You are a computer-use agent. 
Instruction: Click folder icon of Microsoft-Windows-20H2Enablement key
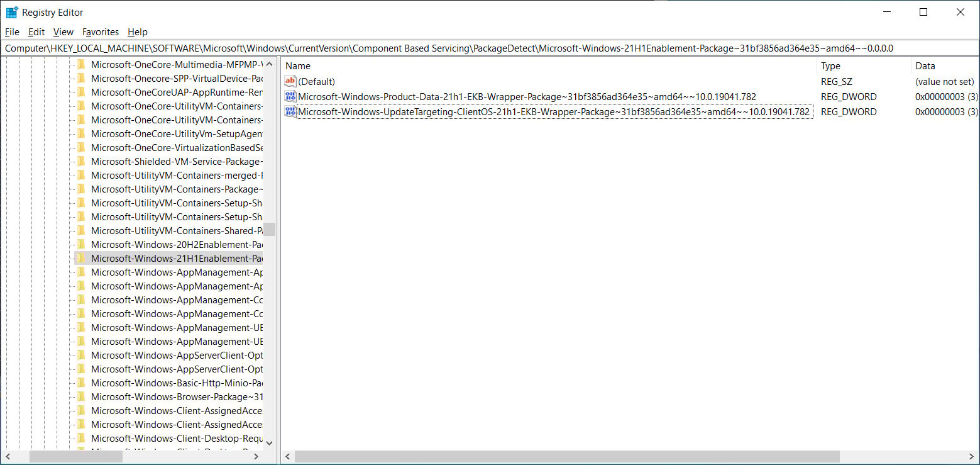(x=81, y=244)
